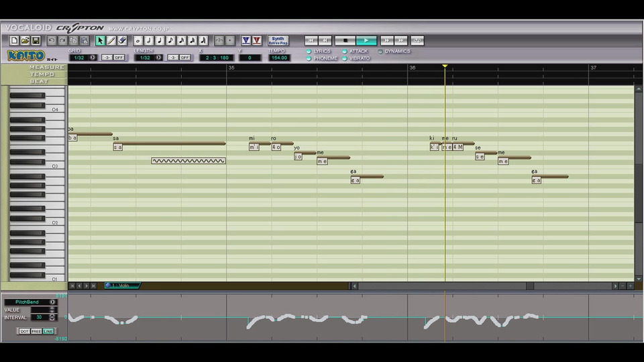Choose the sixty-fourth note length
Image resolution: width=644 pixels, height=362 pixels.
pyautogui.click(x=203, y=40)
